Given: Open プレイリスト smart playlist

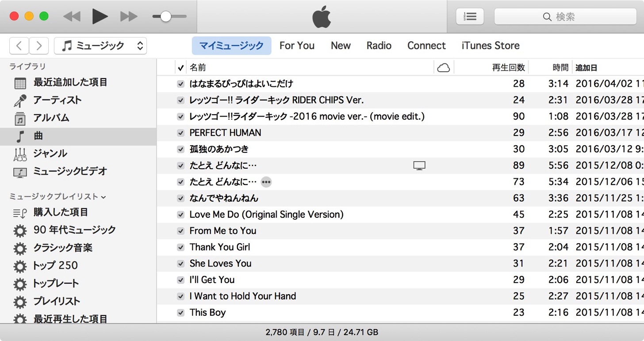Looking at the screenshot, I should (78, 302).
